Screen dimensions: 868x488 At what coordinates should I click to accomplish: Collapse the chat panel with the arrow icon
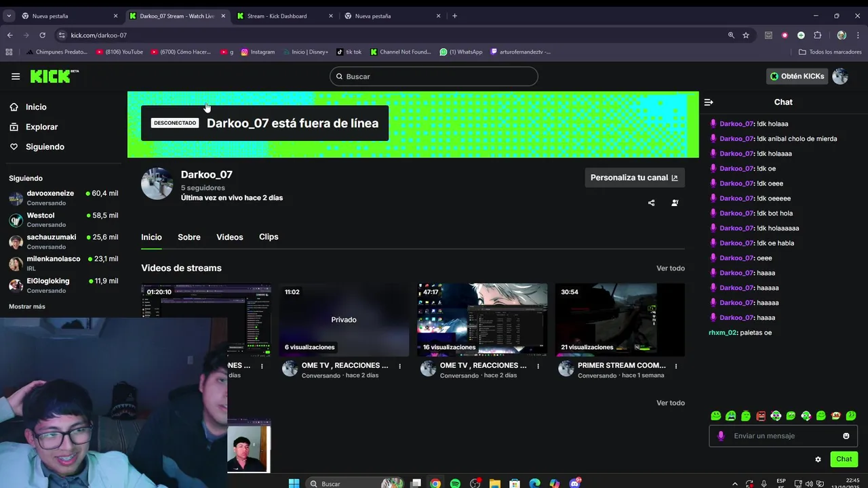[709, 102]
